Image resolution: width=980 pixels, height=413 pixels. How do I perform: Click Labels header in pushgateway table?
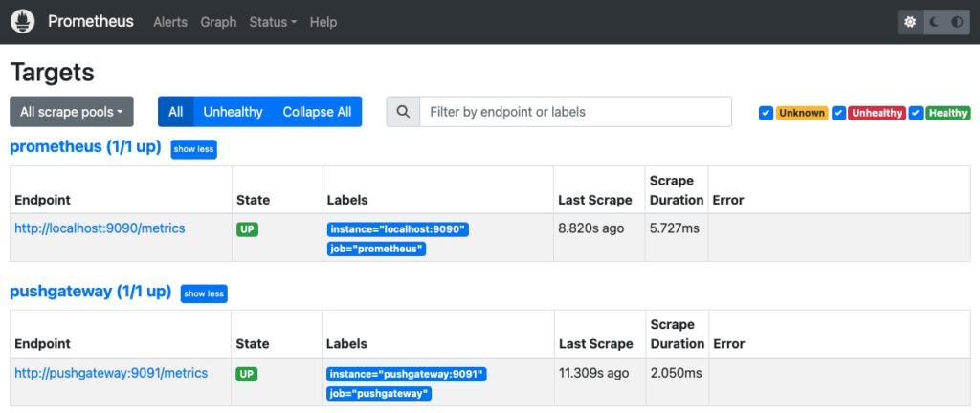point(346,344)
